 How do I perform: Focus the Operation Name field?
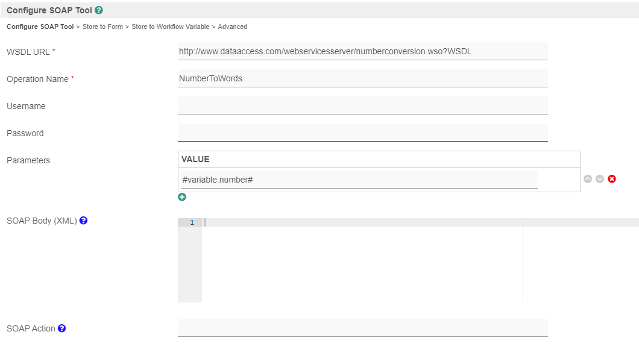(362, 78)
